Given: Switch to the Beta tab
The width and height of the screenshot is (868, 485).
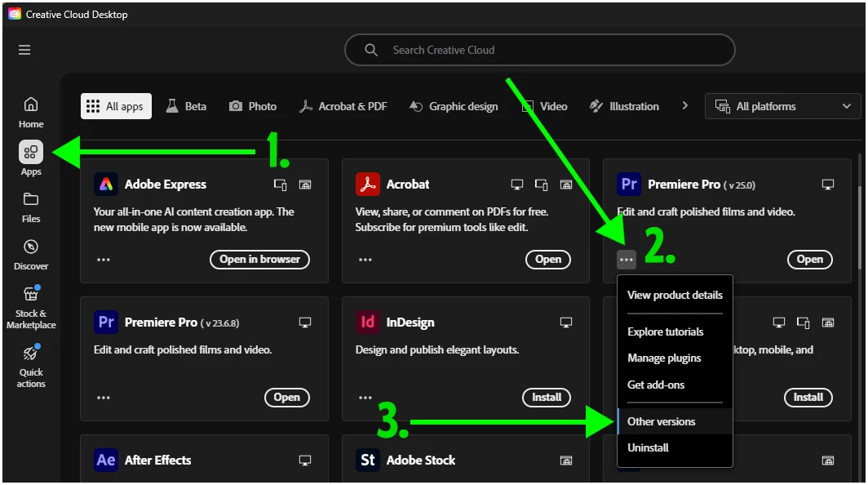Looking at the screenshot, I should [x=187, y=106].
